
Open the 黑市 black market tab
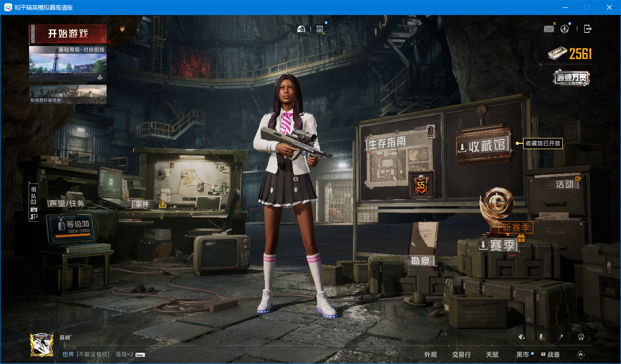[x=523, y=355]
